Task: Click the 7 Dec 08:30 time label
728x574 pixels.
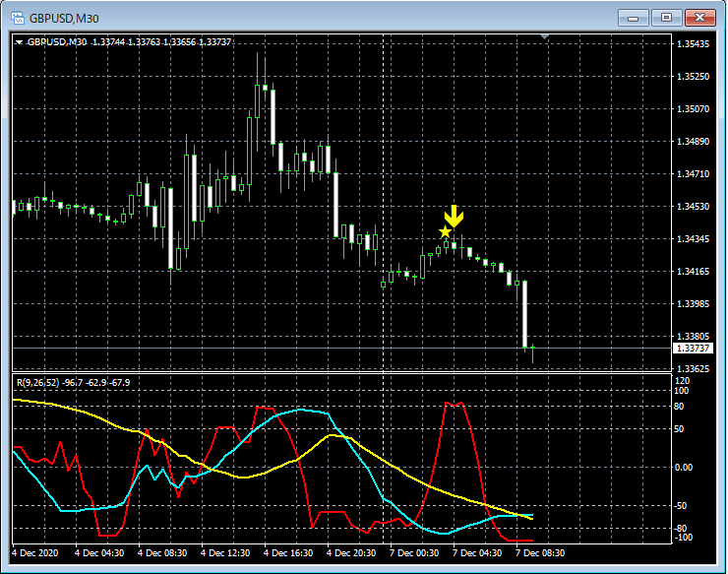Action: point(542,553)
